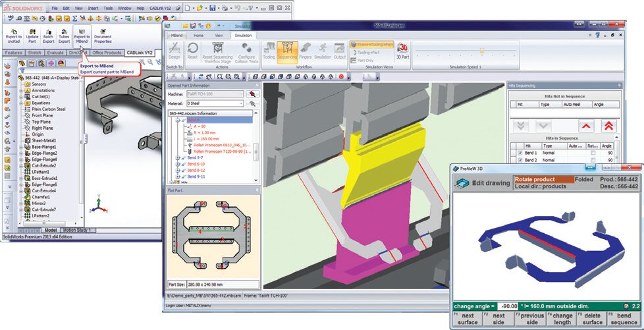Click Batch Export in CADLink toolbar
644x330 pixels.
(x=49, y=36)
